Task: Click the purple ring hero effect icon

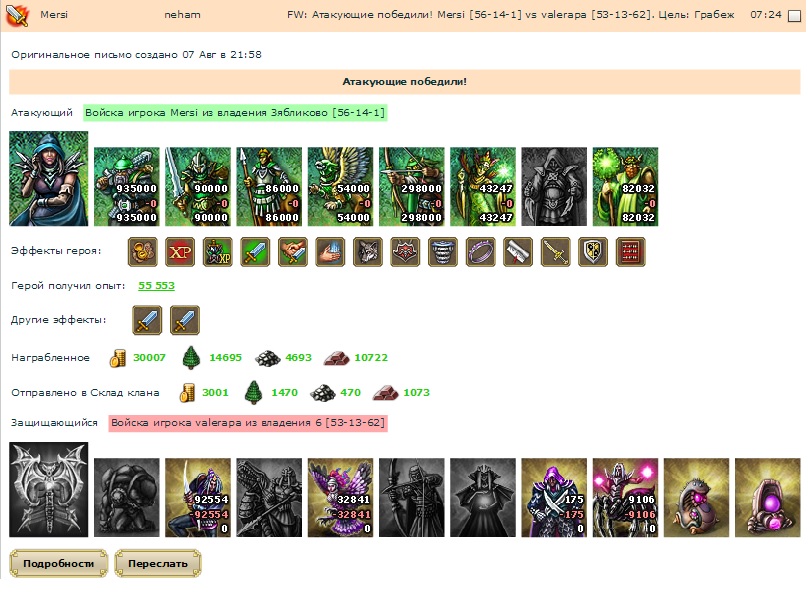Action: tap(481, 252)
